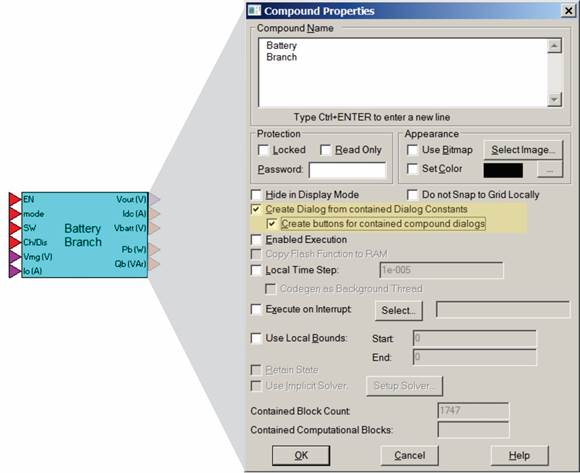Click the Idc (A) output connector

tap(154, 214)
